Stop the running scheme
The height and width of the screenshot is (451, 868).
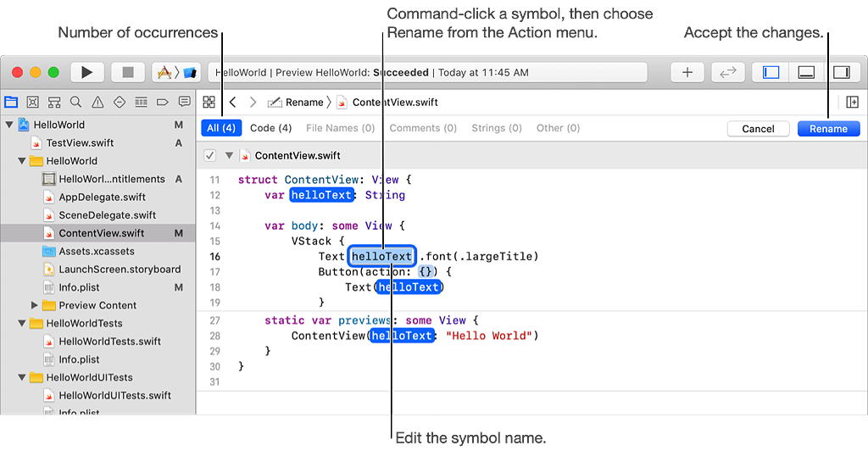point(128,73)
